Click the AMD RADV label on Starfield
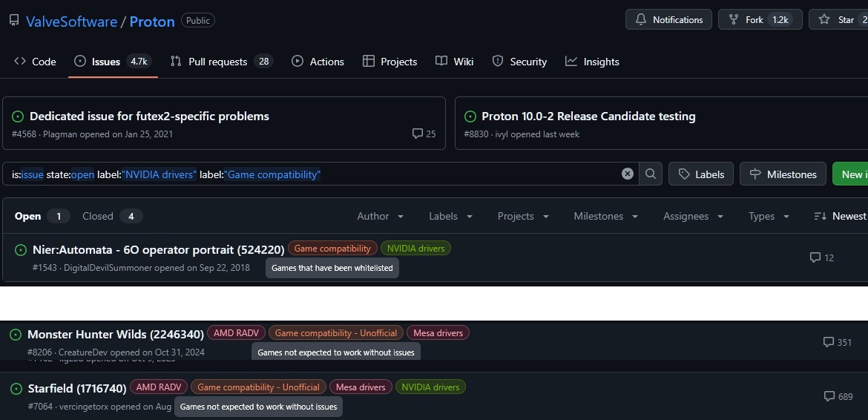868x420 pixels. [x=159, y=387]
